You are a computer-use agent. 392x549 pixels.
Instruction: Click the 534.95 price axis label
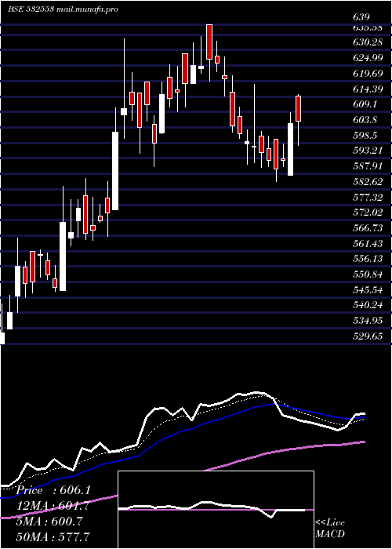(x=368, y=321)
